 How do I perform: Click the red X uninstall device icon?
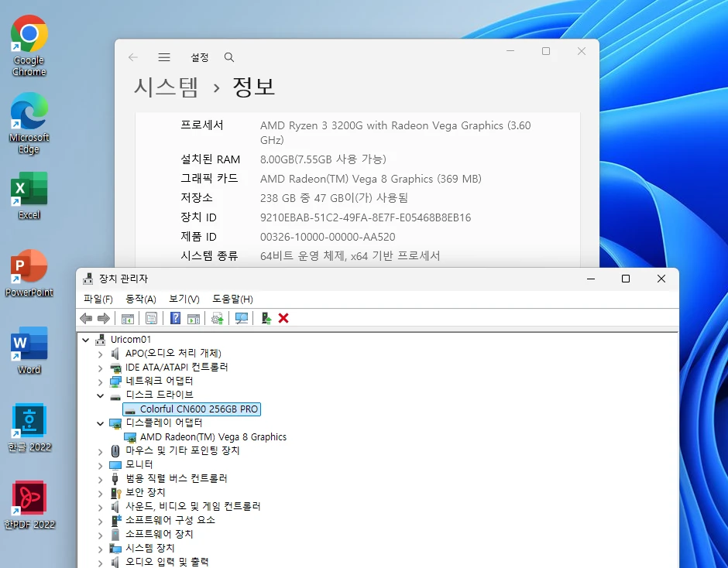coord(283,318)
